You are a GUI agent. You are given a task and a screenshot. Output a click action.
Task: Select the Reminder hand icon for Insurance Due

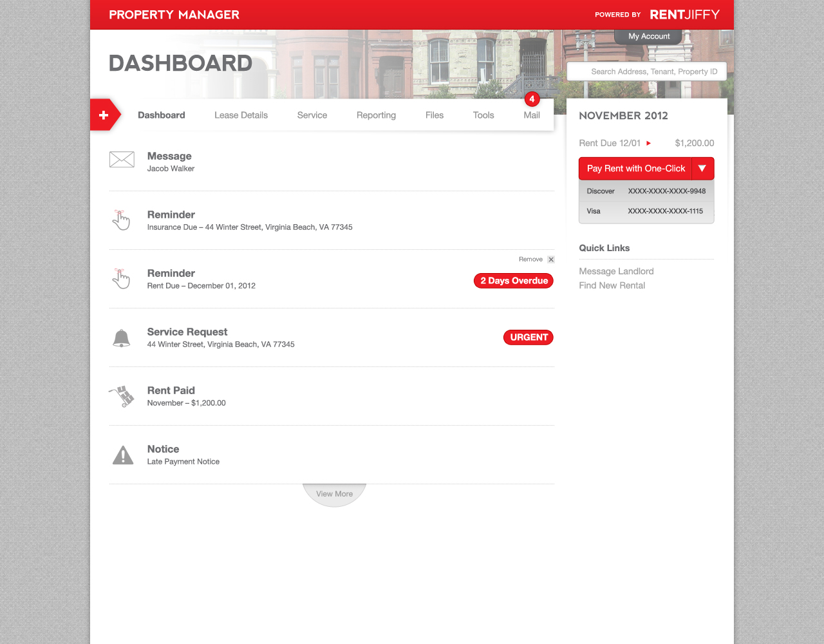coord(122,220)
